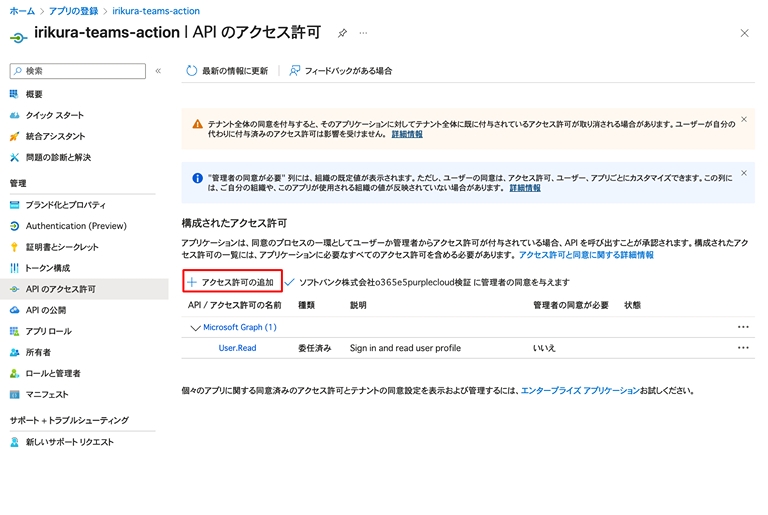Click 'Sign in and read user profile' description

tap(405, 348)
